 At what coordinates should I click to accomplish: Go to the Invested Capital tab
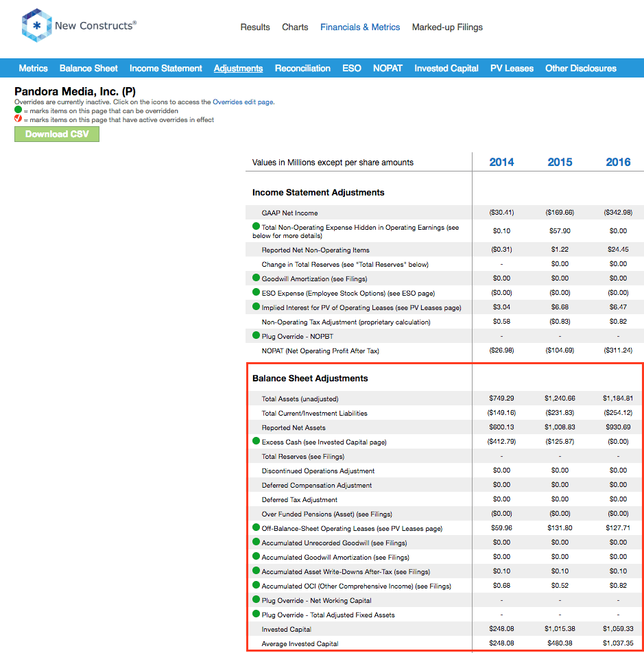point(446,69)
